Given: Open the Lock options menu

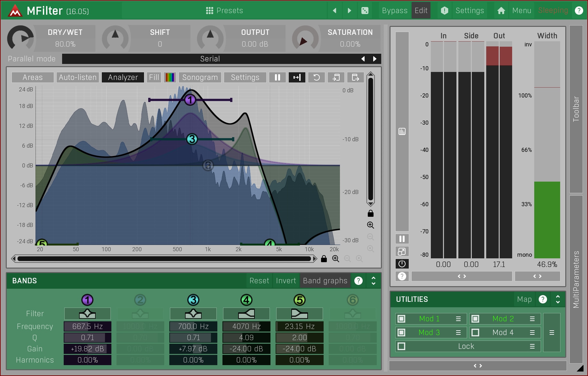Looking at the screenshot, I should pyautogui.click(x=532, y=346).
